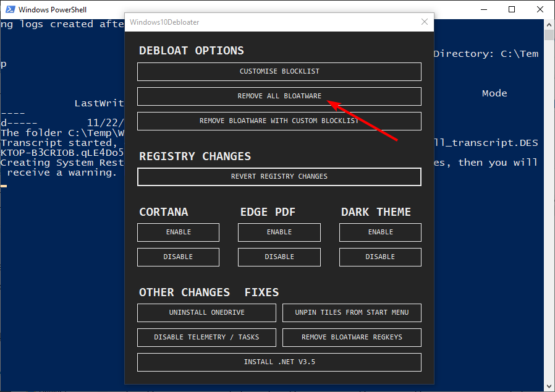Click Remove Bloatware Regkeys button
555x392 pixels.
tap(352, 338)
